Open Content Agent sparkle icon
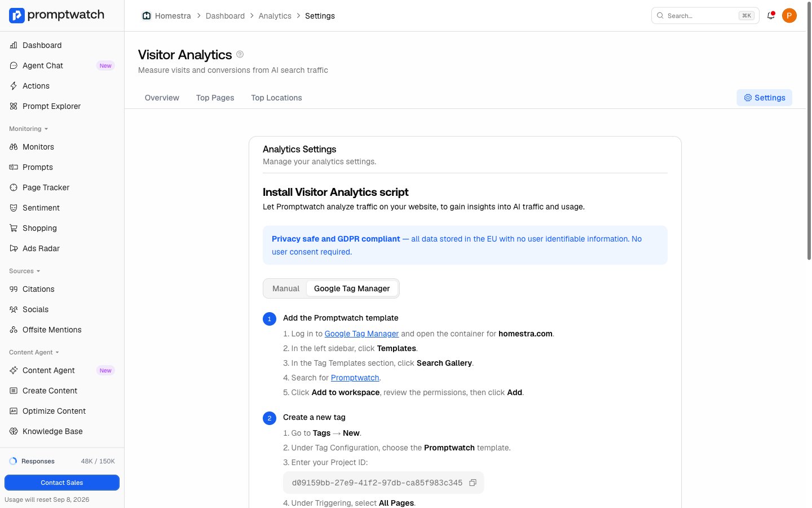Viewport: 812px width, 508px height. (x=14, y=370)
